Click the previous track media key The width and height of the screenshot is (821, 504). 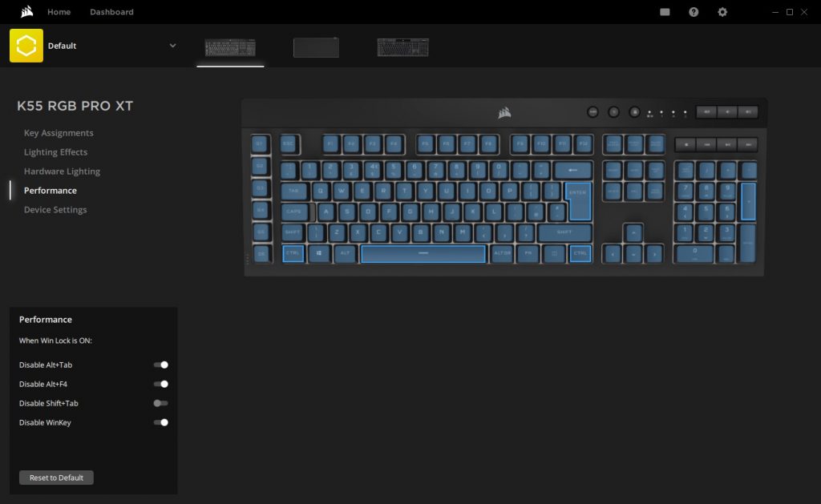pos(706,144)
